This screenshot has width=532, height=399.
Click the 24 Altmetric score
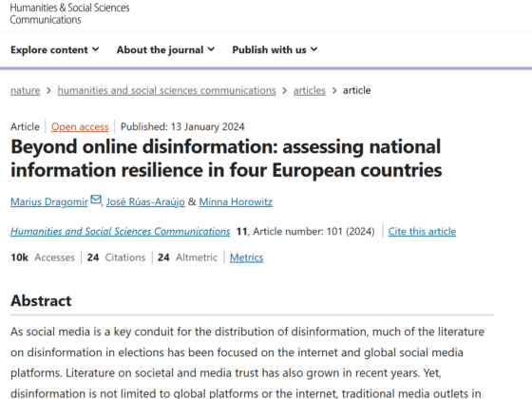click(187, 257)
